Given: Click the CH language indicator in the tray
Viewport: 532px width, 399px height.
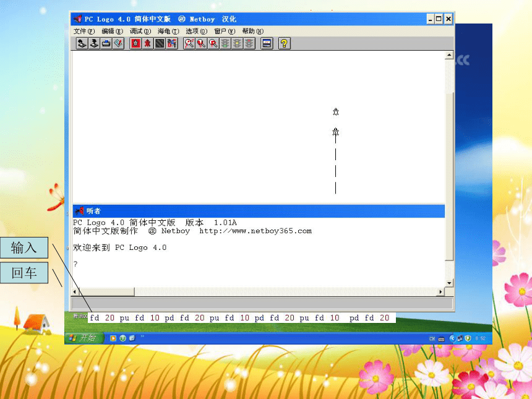Looking at the screenshot, I should [x=432, y=338].
